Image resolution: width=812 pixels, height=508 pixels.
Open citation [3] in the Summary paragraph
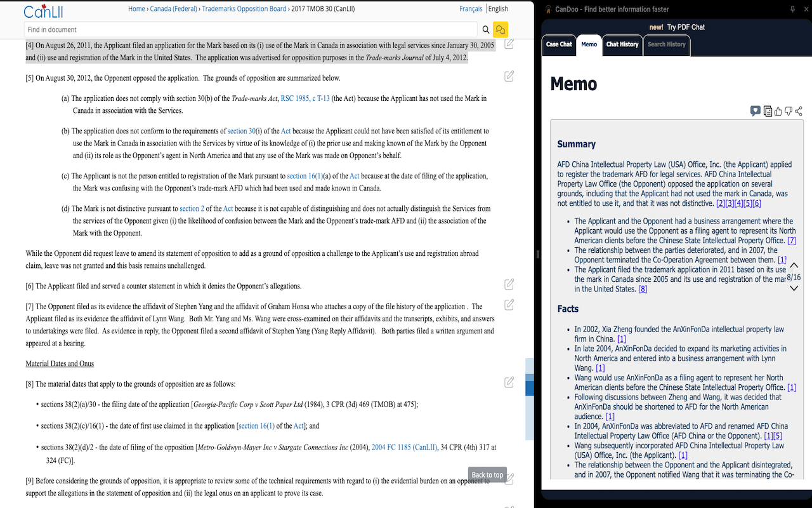pyautogui.click(x=730, y=203)
